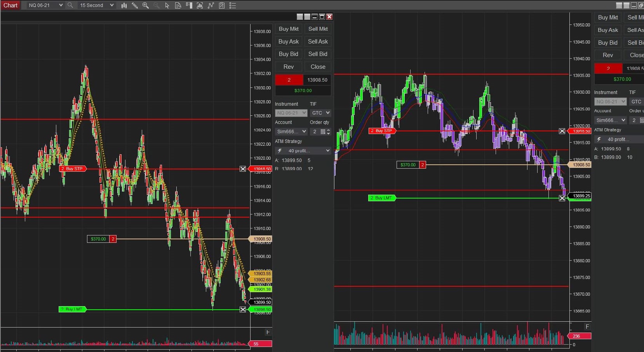Screen dimensions: 644x352
Task: Select the Buy LMT order flag on right chart
Action: click(x=382, y=198)
